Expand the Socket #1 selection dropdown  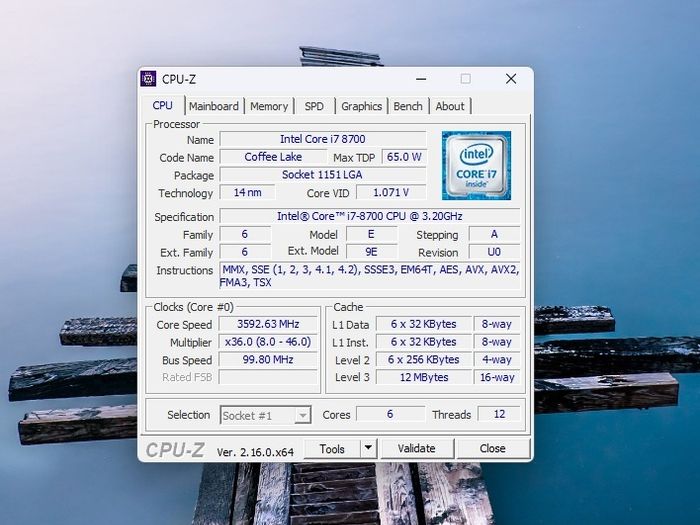(x=302, y=415)
